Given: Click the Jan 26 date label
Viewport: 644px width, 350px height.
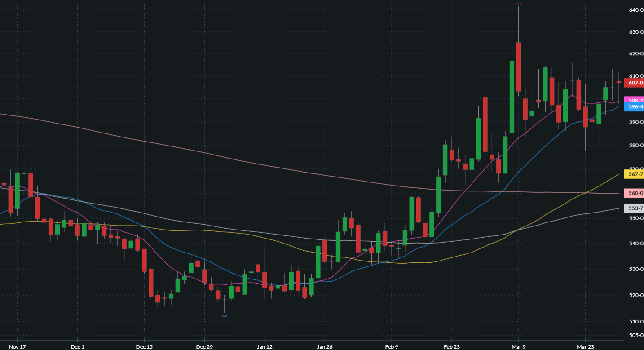Looking at the screenshot, I should click(x=324, y=347).
